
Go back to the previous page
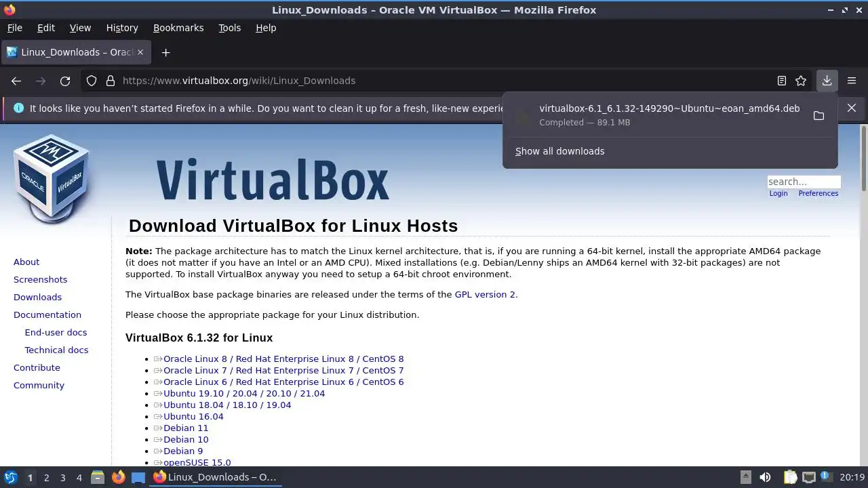pos(16,81)
